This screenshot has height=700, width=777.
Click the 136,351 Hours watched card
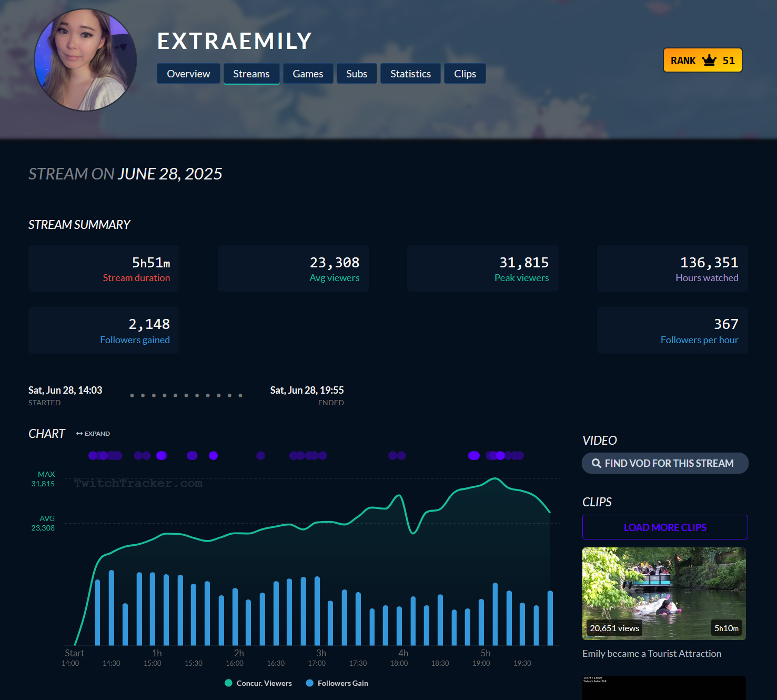(672, 268)
